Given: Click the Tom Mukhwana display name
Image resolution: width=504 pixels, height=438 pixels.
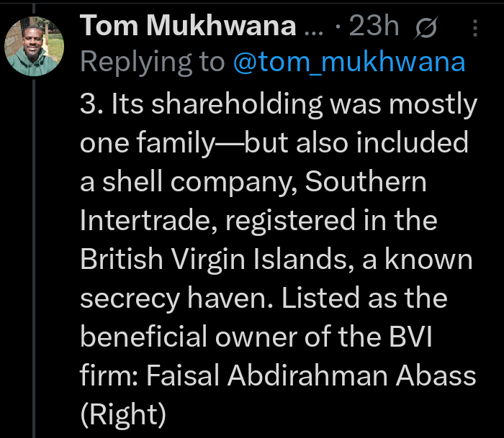Looking at the screenshot, I should click(x=188, y=26).
